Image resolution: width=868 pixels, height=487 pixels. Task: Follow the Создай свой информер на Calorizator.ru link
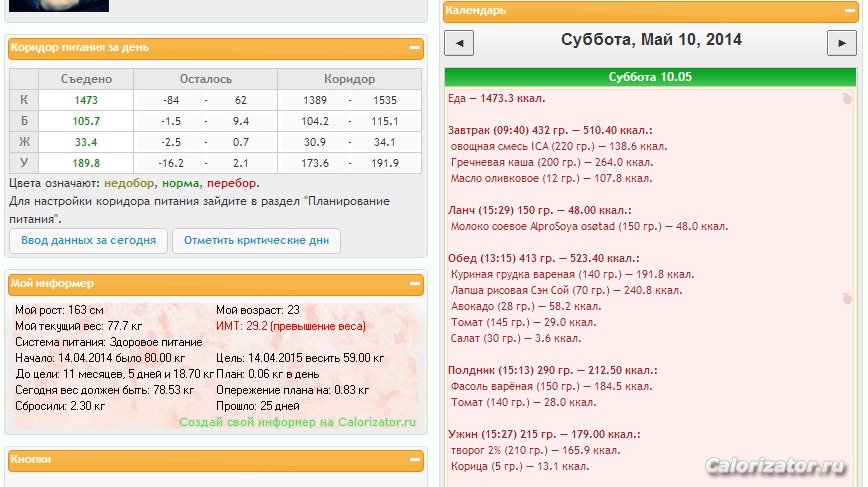pos(297,422)
